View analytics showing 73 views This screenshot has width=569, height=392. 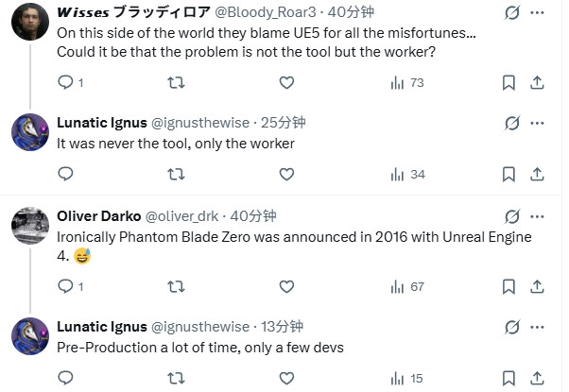pos(407,83)
